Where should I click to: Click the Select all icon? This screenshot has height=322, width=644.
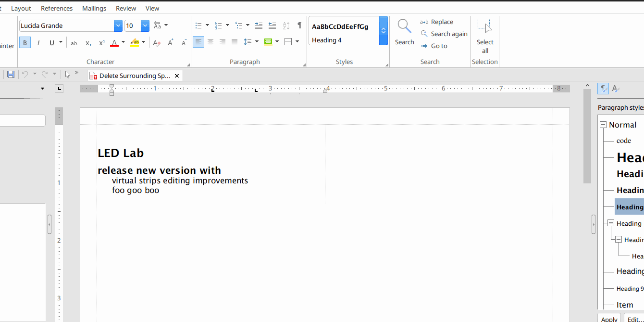[x=484, y=26]
